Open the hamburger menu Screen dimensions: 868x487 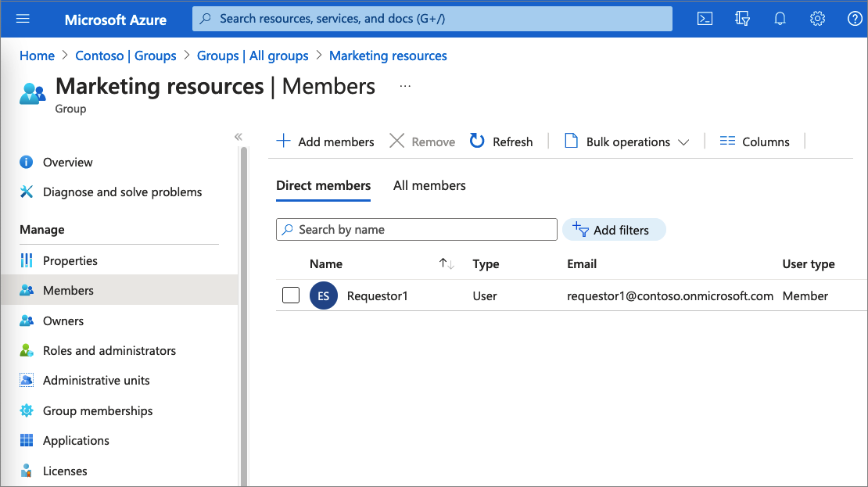click(x=22, y=18)
